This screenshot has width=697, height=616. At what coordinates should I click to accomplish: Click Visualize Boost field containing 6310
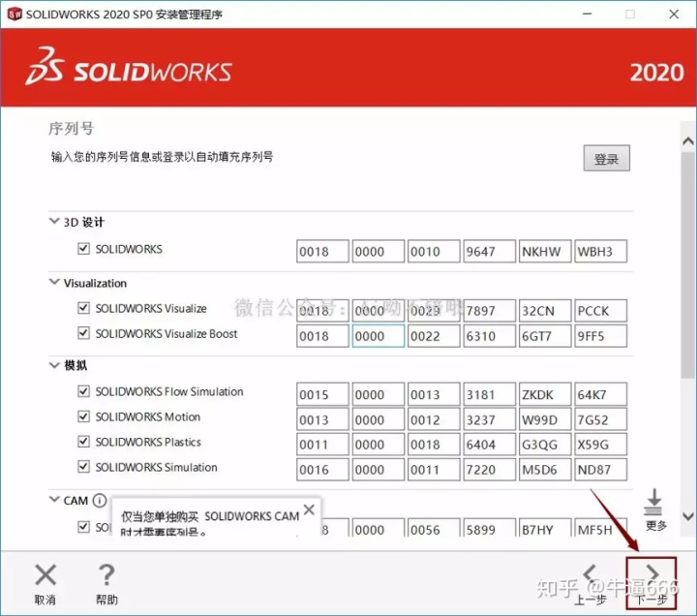pyautogui.click(x=490, y=336)
